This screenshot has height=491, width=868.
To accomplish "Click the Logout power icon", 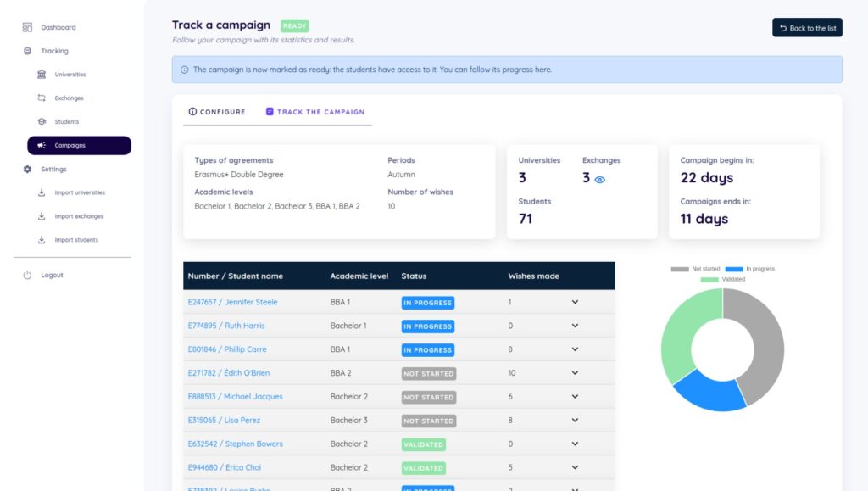I will point(27,275).
